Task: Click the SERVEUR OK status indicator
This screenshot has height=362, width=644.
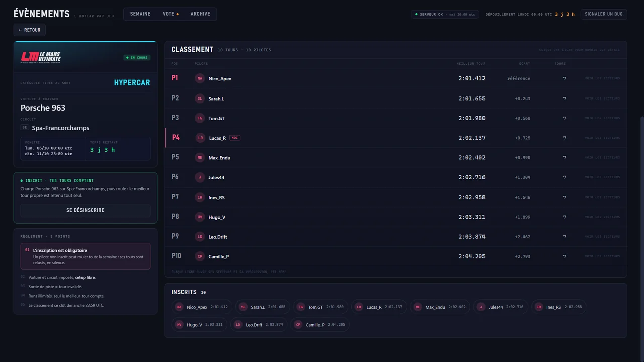Action: click(x=445, y=14)
